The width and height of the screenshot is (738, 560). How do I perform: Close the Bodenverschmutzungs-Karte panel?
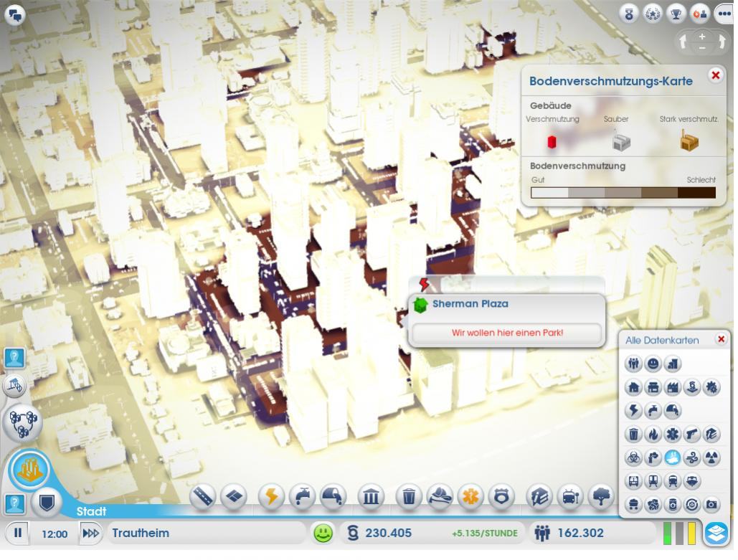716,75
